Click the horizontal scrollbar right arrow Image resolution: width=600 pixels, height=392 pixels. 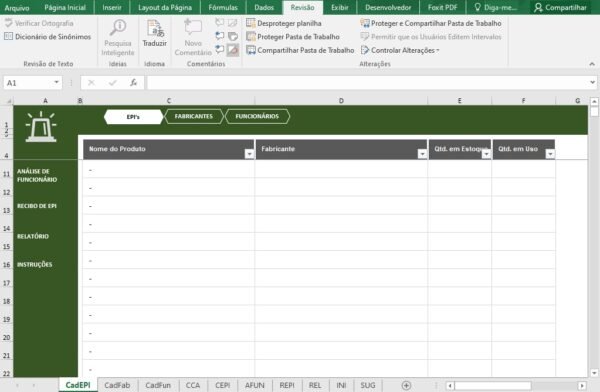582,385
